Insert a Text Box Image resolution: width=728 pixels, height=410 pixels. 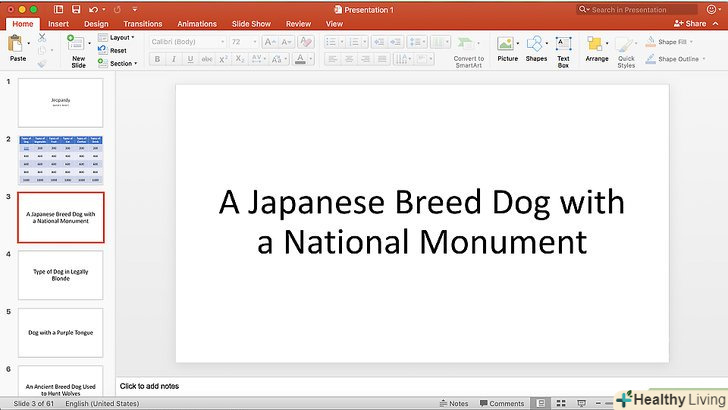click(x=563, y=46)
